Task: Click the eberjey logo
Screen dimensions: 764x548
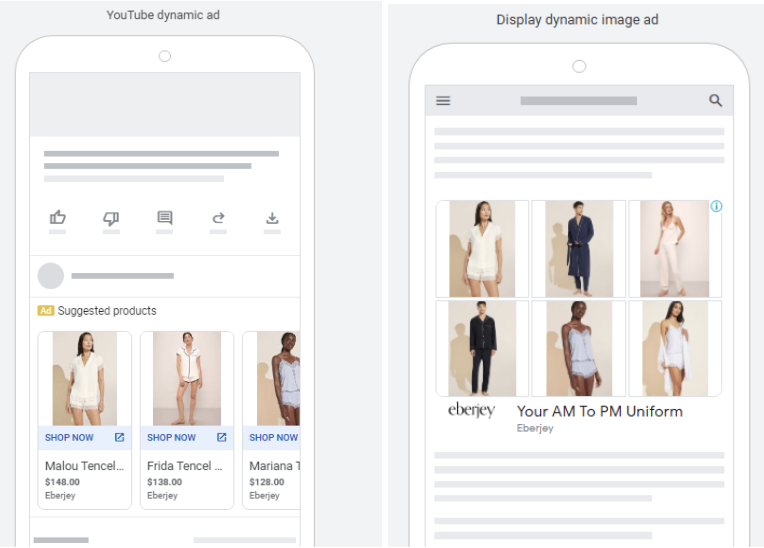Action: 472,410
